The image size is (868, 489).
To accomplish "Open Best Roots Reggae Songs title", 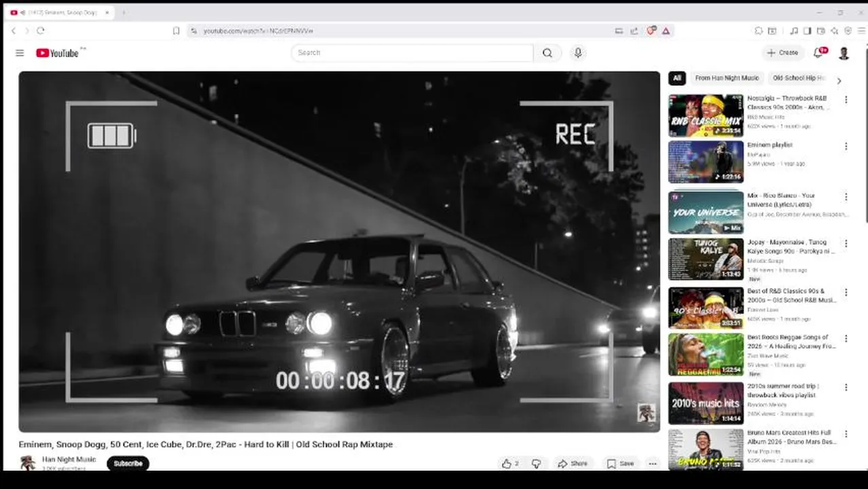I will [x=791, y=342].
